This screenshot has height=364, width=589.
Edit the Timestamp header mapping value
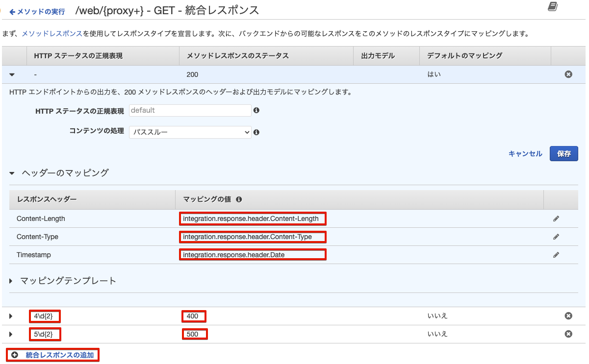tap(556, 254)
